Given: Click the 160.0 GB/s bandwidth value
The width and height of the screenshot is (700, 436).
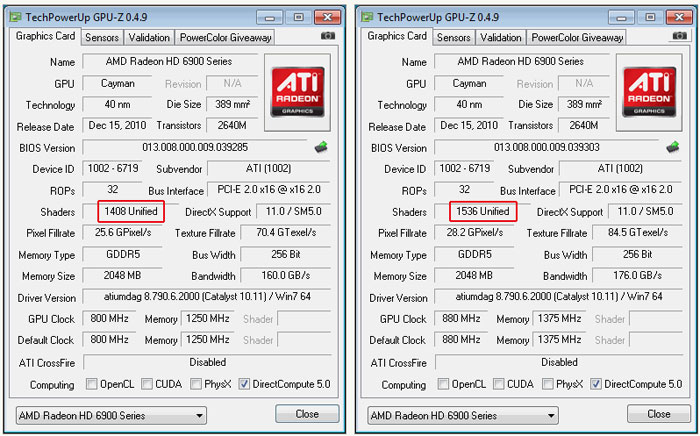Looking at the screenshot, I should [x=286, y=275].
